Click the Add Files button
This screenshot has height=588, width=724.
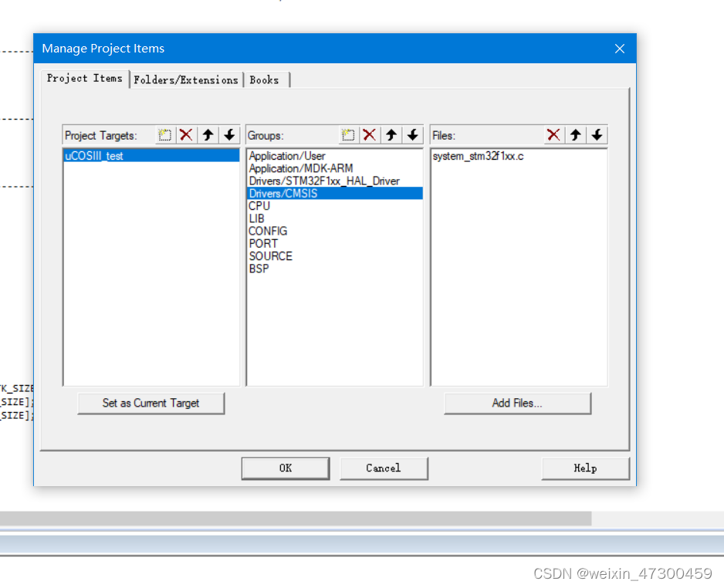pyautogui.click(x=517, y=403)
